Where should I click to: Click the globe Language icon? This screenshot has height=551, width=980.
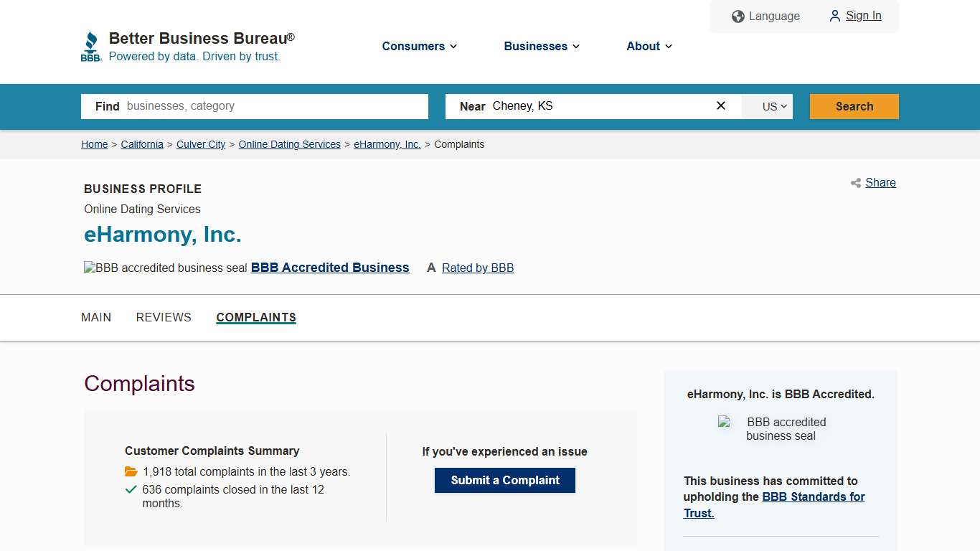coord(738,16)
